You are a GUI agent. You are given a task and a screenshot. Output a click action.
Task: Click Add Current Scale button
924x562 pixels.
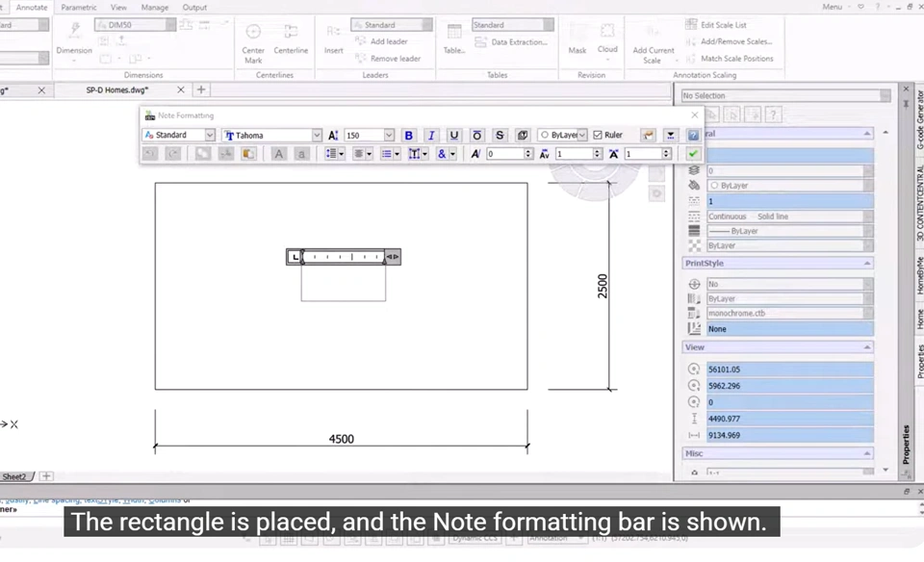pyautogui.click(x=653, y=43)
